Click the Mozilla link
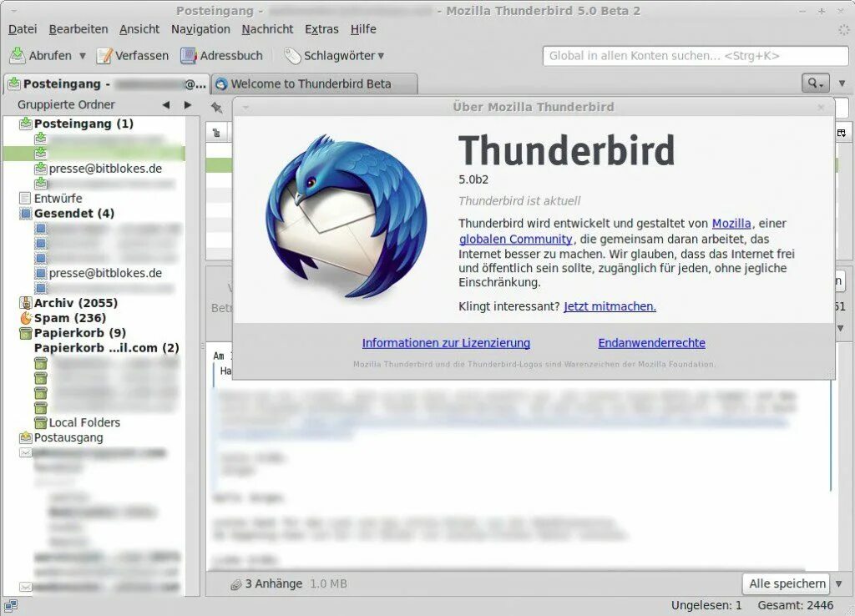The image size is (855, 616). point(731,224)
